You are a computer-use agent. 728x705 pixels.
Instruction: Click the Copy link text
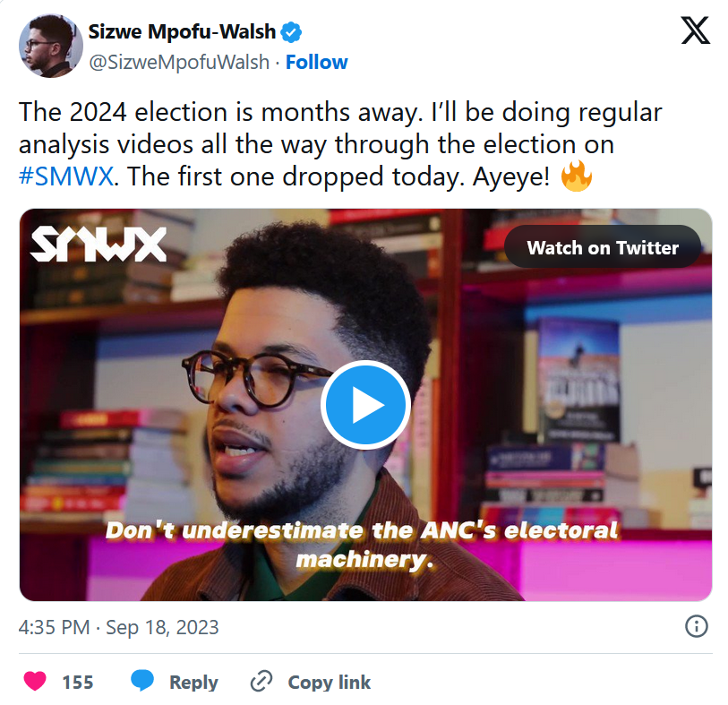(330, 682)
